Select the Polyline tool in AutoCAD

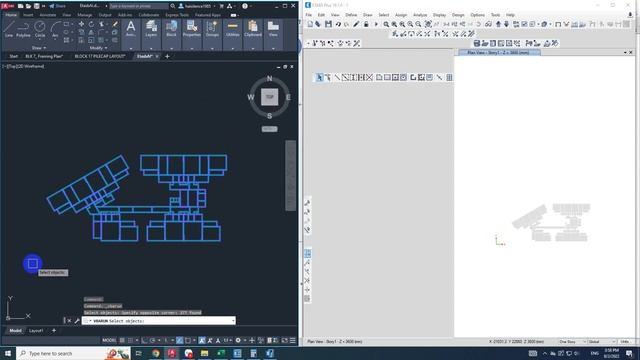click(23, 29)
